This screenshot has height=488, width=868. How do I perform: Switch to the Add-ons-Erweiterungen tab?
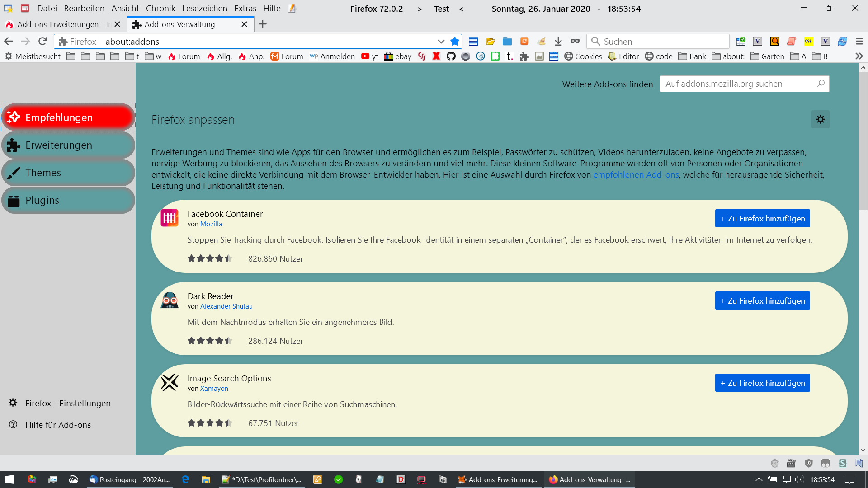pyautogui.click(x=58, y=24)
